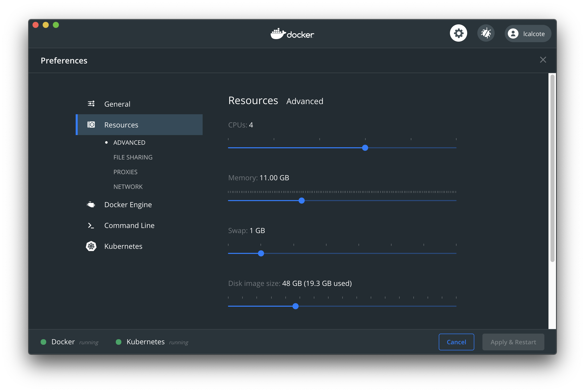Switch to the Network subsection
585x392 pixels.
pos(128,187)
